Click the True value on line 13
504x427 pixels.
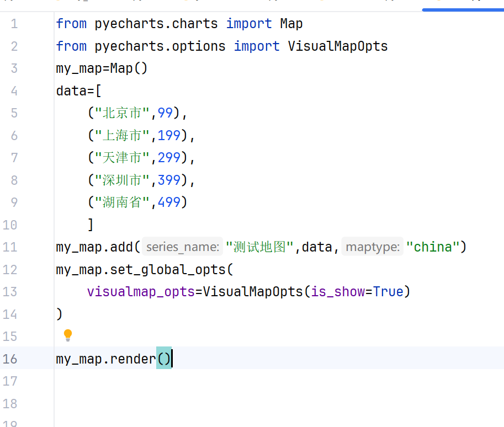click(x=388, y=291)
